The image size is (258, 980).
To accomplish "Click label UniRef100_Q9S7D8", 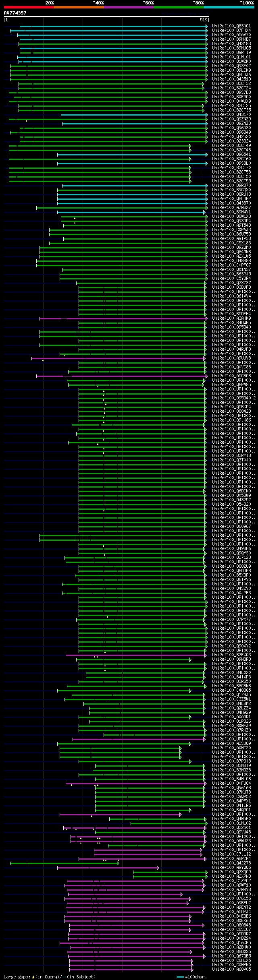I will [x=231, y=93].
